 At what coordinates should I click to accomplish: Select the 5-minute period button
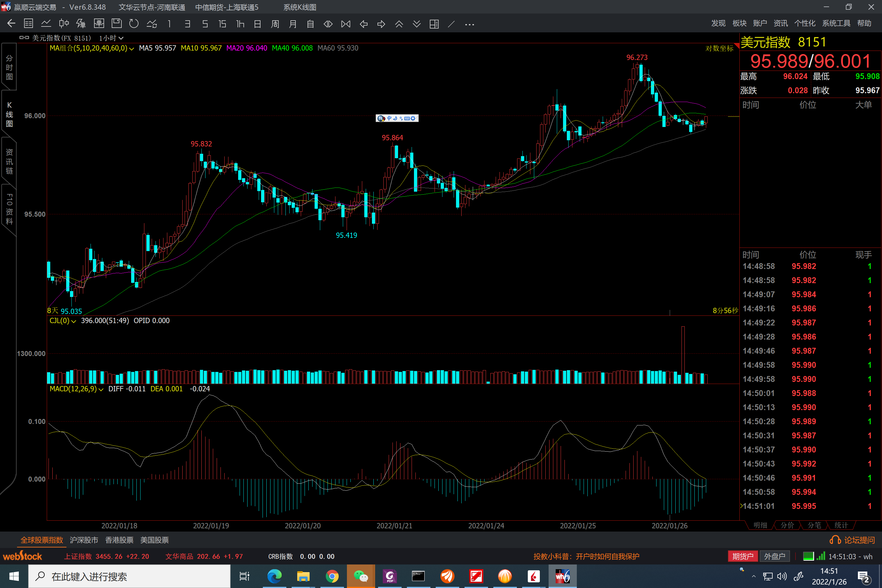point(205,24)
